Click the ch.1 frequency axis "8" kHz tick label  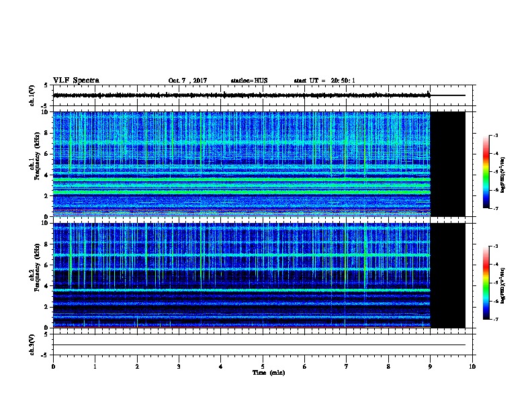click(x=46, y=133)
